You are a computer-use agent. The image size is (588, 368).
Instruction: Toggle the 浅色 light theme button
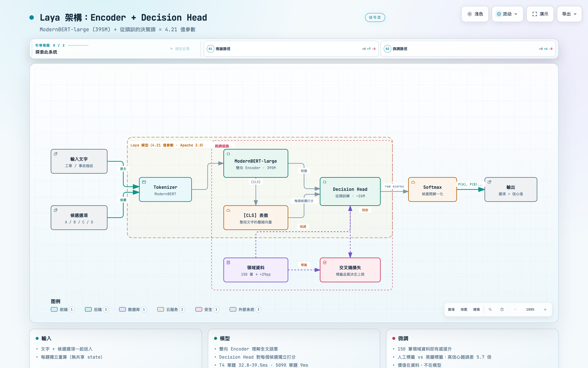475,14
